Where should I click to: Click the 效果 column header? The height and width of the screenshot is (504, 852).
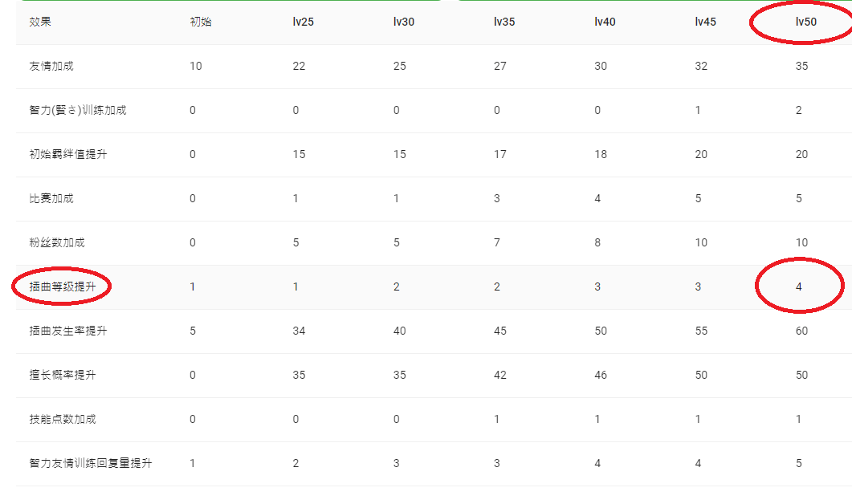tap(40, 22)
